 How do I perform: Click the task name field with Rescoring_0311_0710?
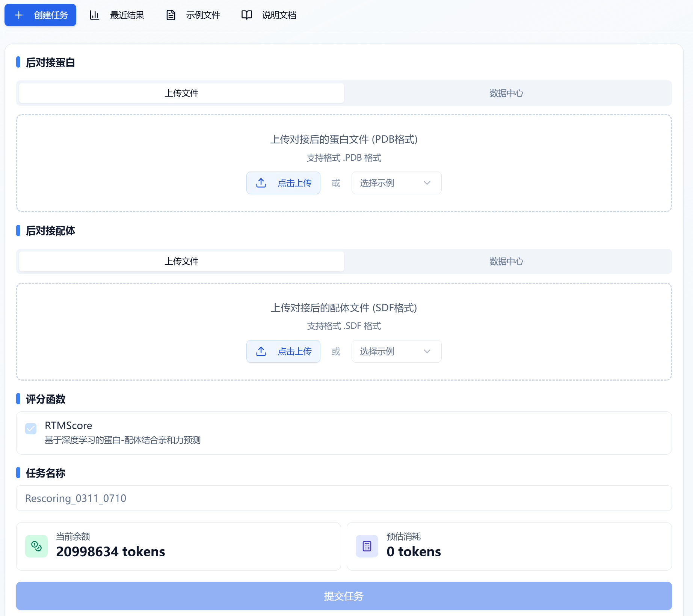[344, 498]
